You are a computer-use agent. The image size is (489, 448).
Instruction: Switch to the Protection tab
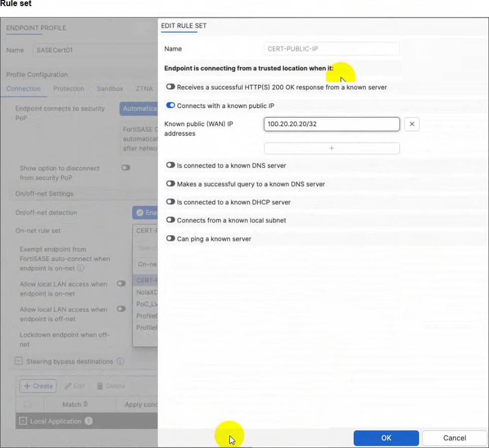click(69, 88)
